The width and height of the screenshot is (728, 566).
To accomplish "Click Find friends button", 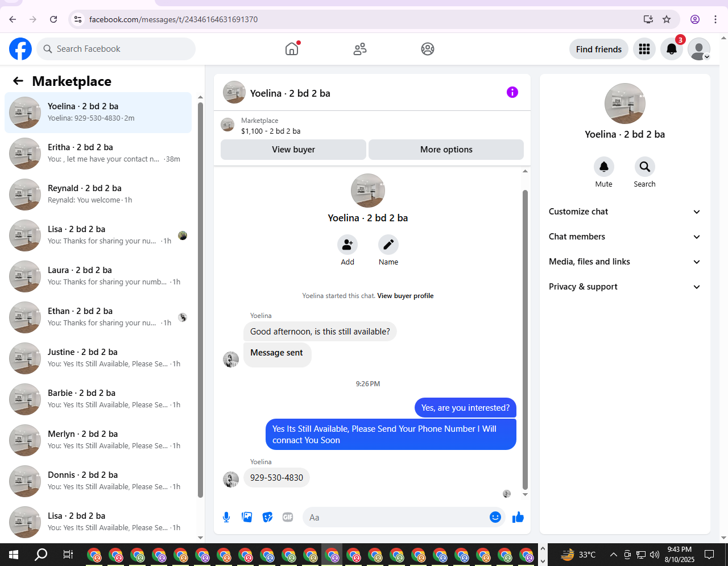I will coord(599,49).
